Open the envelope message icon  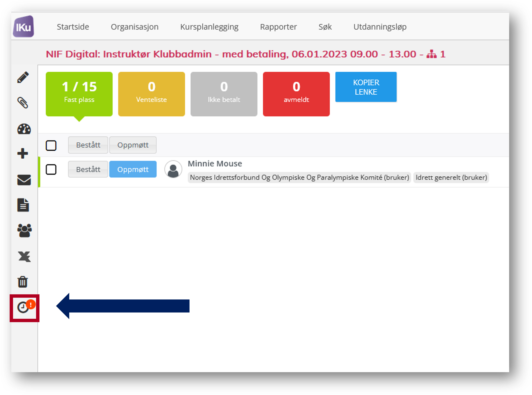24,180
